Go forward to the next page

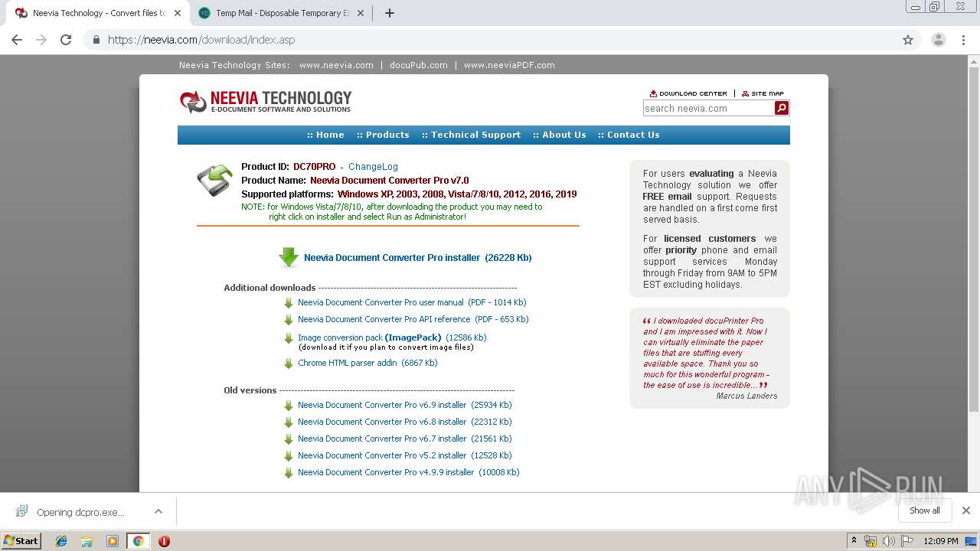[41, 40]
